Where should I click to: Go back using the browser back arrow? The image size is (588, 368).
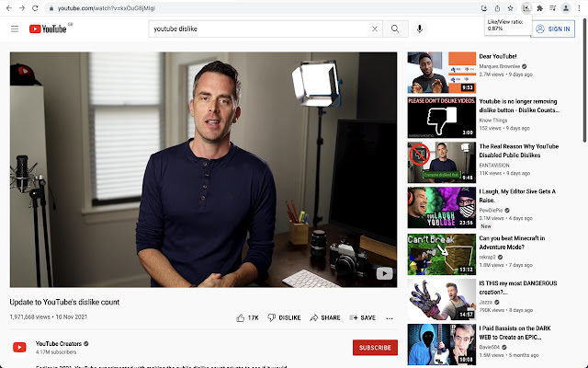(8, 8)
